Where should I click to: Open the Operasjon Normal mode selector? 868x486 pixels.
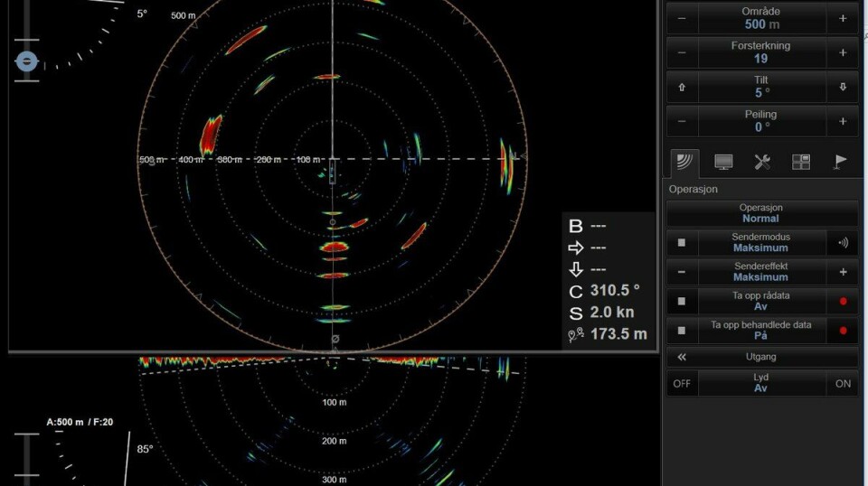[x=761, y=213]
